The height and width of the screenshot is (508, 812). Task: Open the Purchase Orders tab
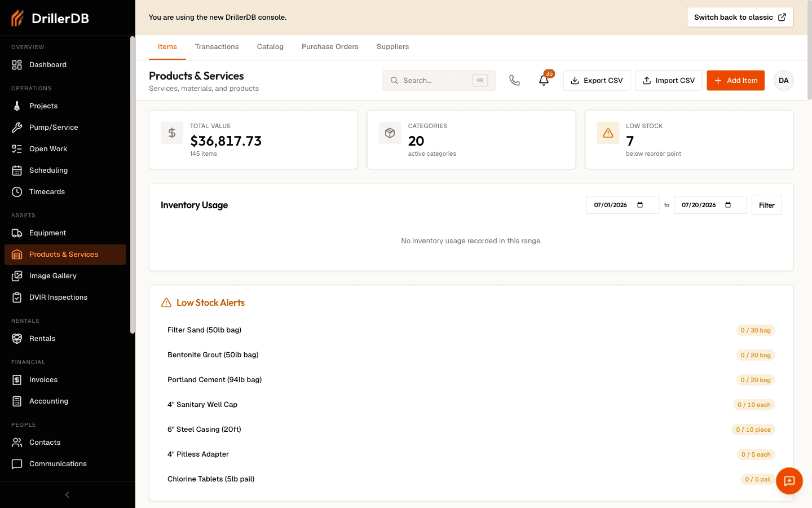click(330, 47)
